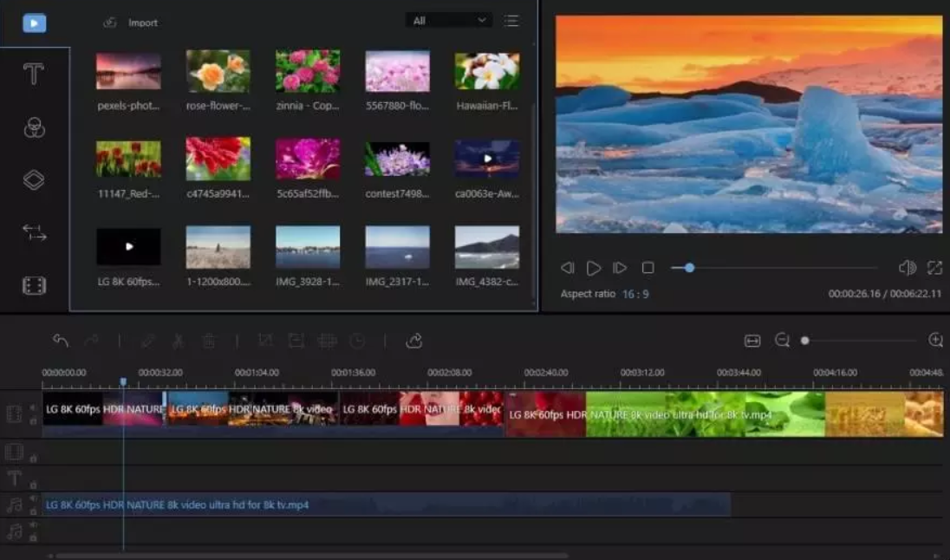The height and width of the screenshot is (560, 950).
Task: Split the clip with the scissors tool
Action: [179, 341]
